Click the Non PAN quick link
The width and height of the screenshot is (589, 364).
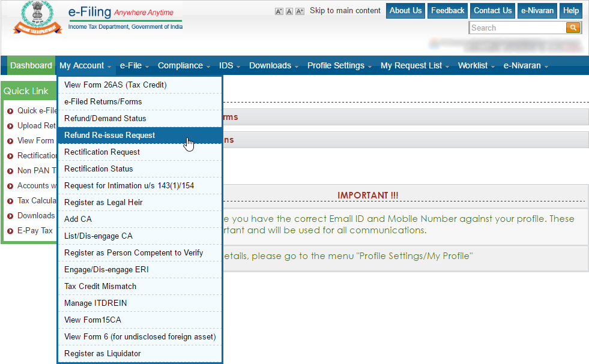(37, 171)
